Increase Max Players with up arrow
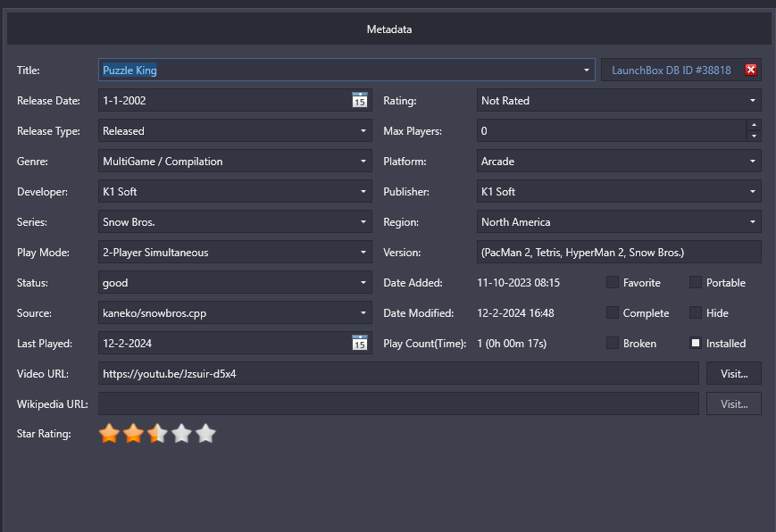The width and height of the screenshot is (776, 532). (x=754, y=125)
